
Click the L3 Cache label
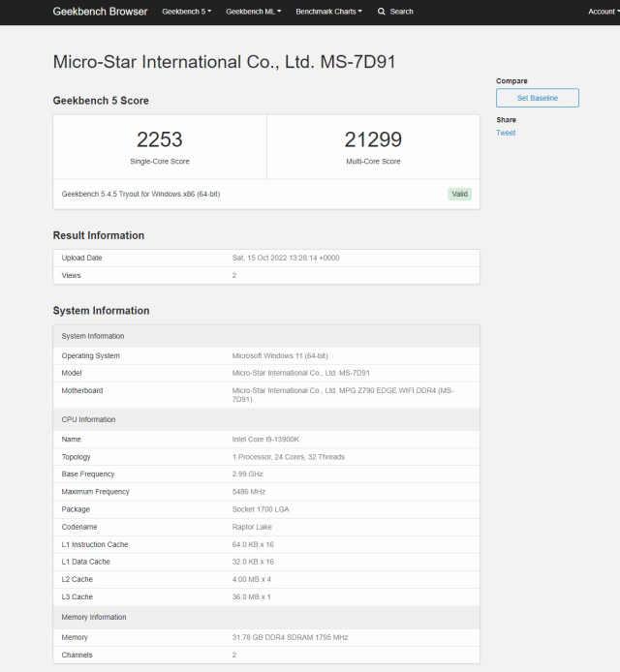(x=77, y=597)
